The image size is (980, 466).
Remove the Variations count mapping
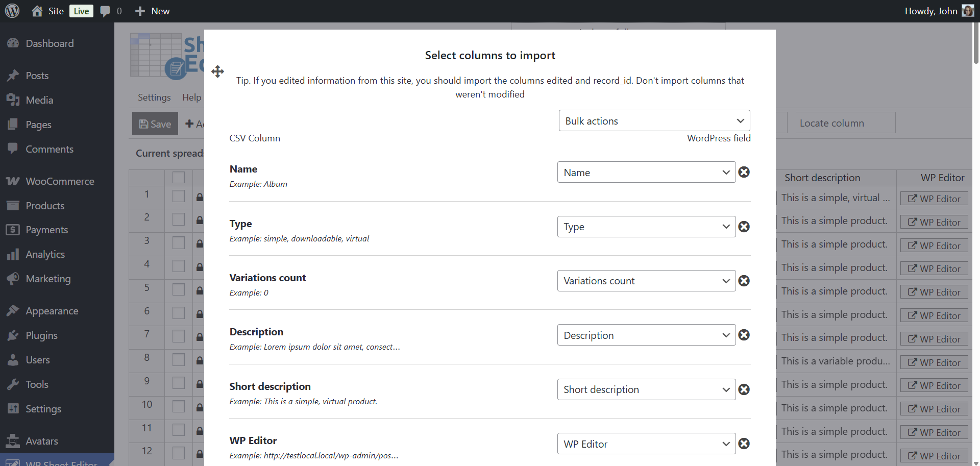744,281
